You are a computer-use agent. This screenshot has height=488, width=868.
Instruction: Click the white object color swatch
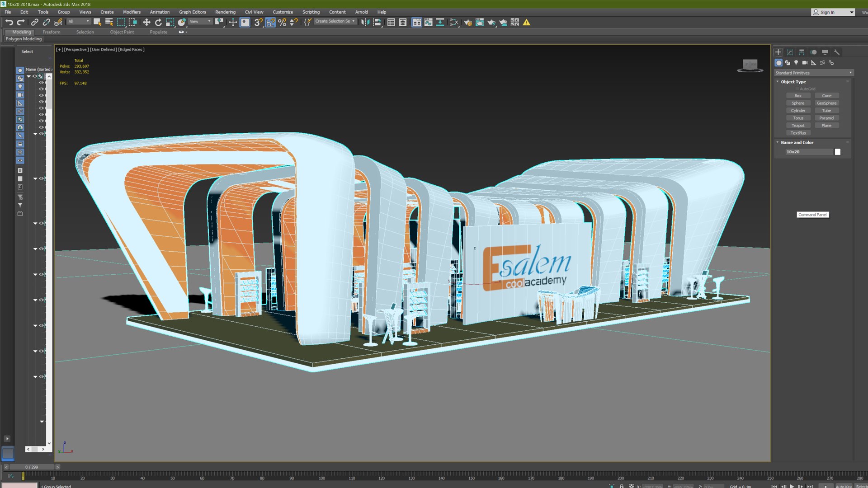click(x=837, y=152)
